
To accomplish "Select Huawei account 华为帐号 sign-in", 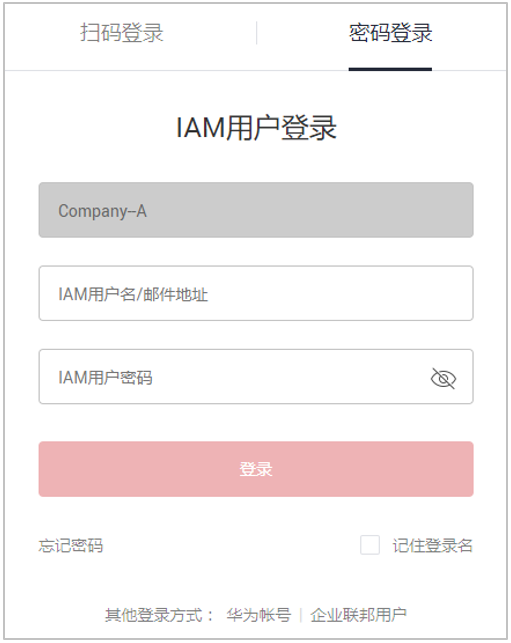I will [259, 615].
